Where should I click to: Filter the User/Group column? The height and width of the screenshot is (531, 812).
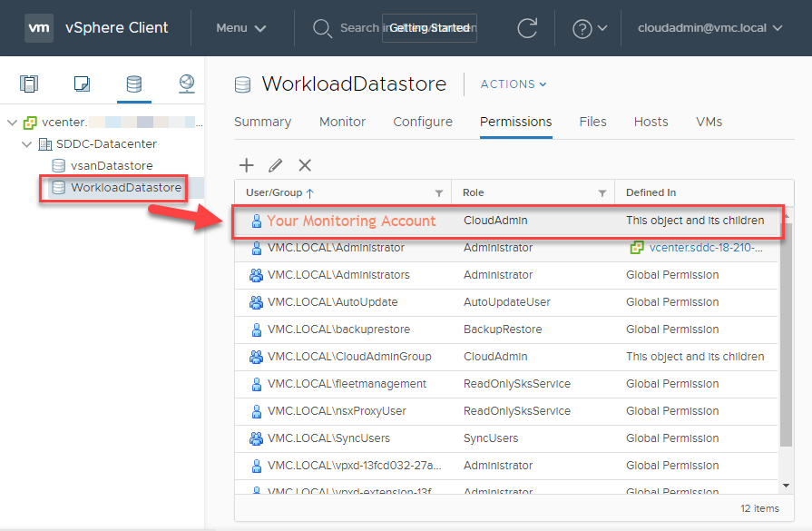(439, 193)
